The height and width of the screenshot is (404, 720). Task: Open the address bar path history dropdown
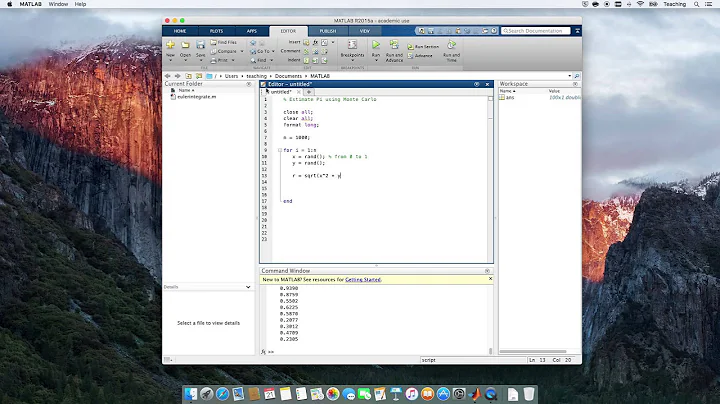(x=569, y=76)
